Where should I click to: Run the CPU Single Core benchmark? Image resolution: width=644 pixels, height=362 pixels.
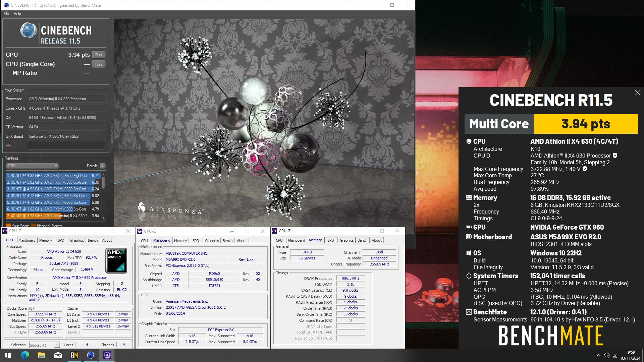click(x=99, y=64)
